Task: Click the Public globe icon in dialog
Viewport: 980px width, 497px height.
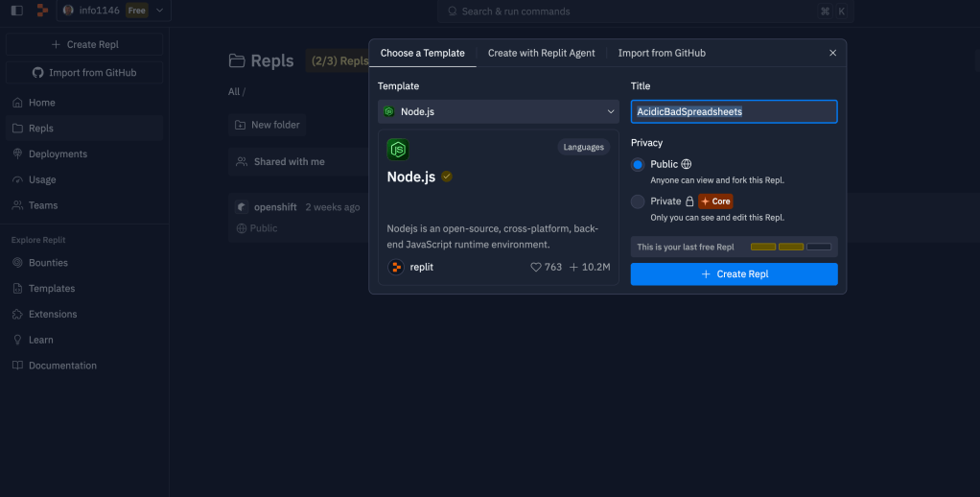Action: pyautogui.click(x=687, y=164)
